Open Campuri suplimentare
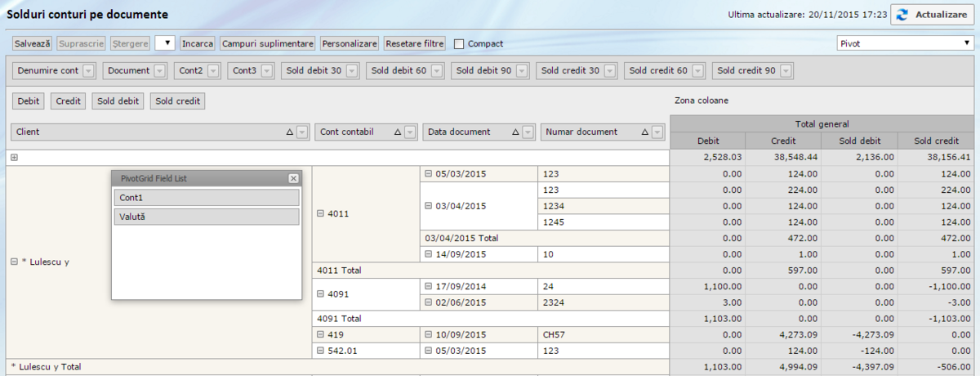Screen dimensions: 980x376 tap(267, 43)
